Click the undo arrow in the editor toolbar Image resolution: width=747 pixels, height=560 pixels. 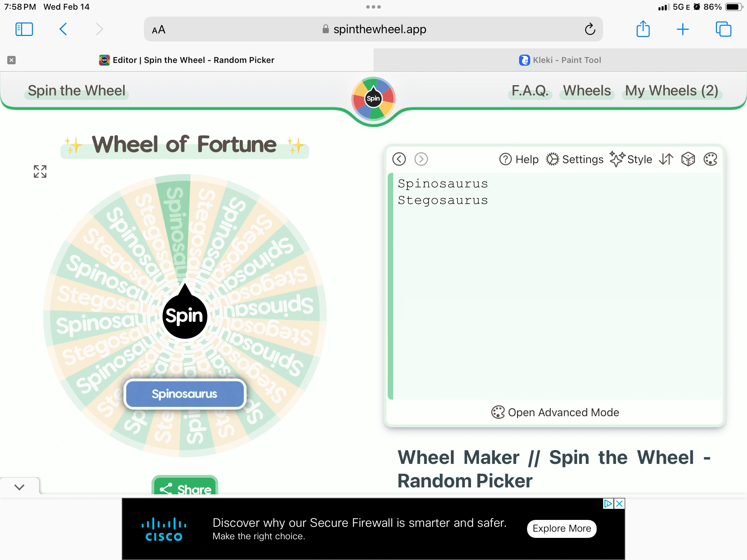point(399,159)
